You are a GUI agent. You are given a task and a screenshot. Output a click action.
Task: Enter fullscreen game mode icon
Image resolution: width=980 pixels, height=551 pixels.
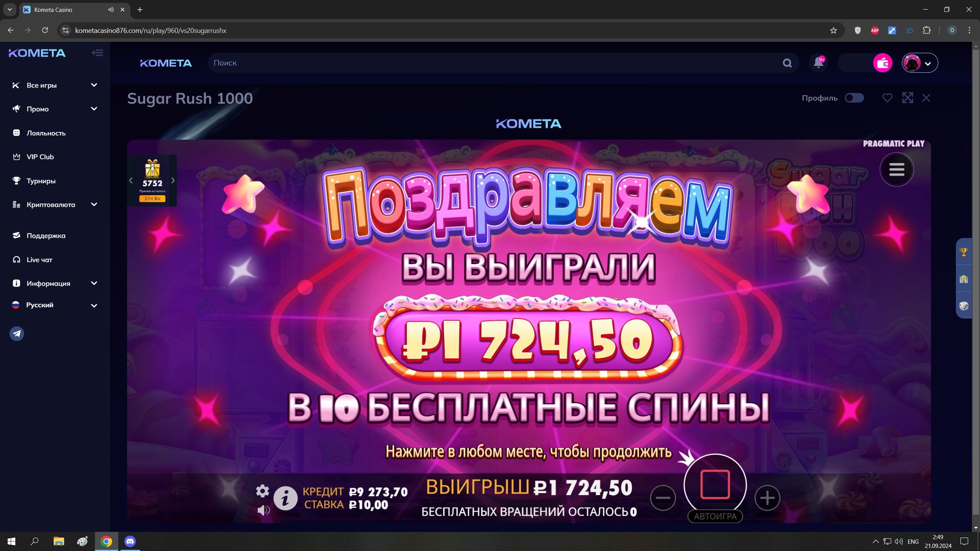908,98
